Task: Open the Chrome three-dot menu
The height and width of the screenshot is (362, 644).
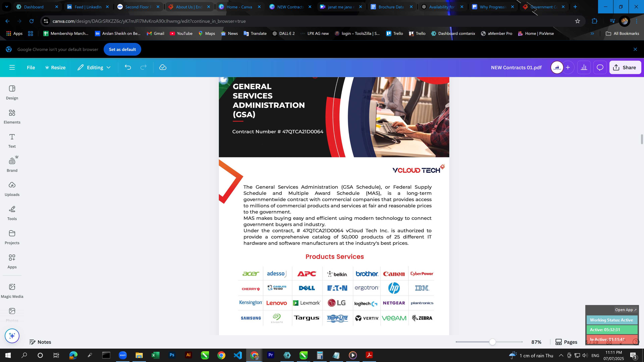Action: [x=637, y=21]
